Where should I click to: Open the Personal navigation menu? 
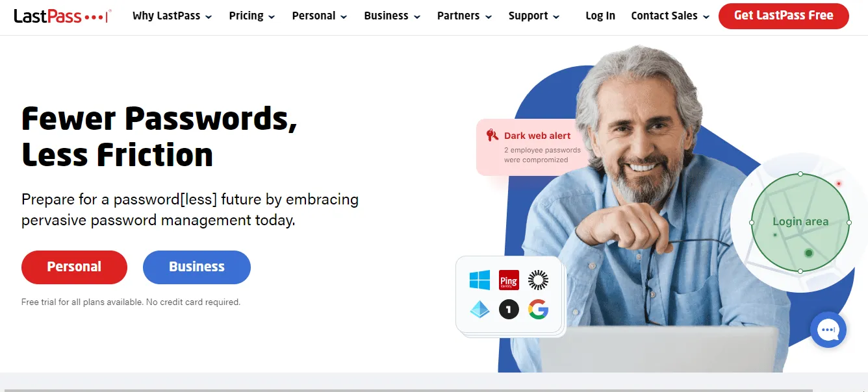[320, 16]
